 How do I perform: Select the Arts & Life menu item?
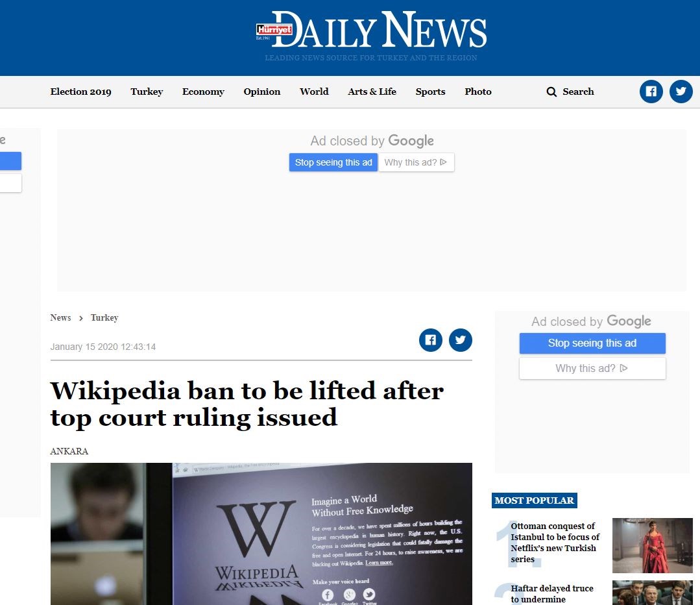372,92
